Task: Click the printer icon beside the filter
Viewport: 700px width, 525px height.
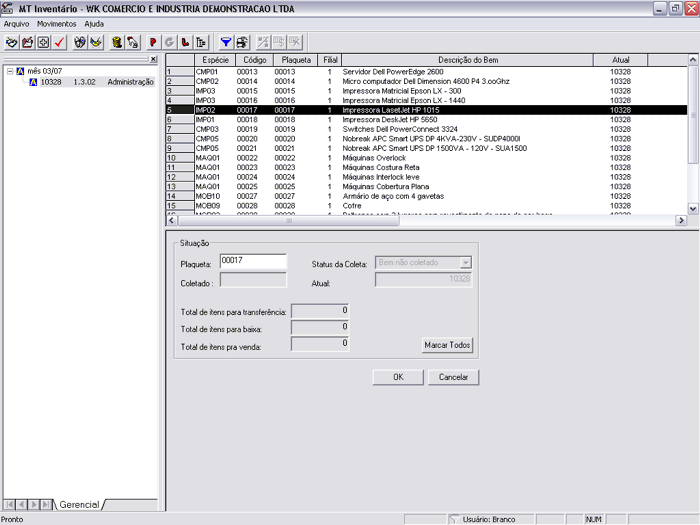Action: tap(242, 42)
